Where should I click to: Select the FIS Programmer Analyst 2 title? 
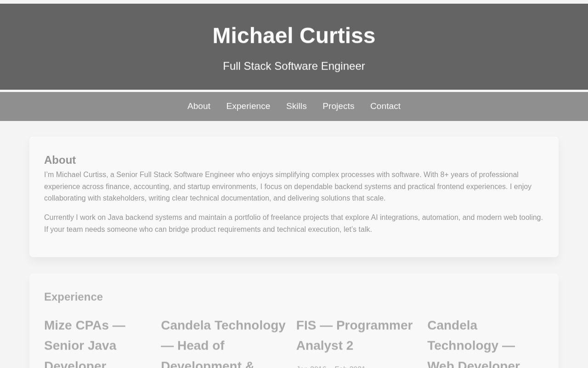coord(354,335)
